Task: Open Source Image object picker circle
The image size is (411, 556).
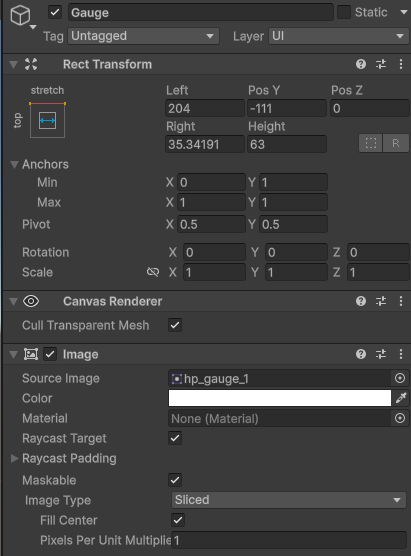Action: pos(400,378)
